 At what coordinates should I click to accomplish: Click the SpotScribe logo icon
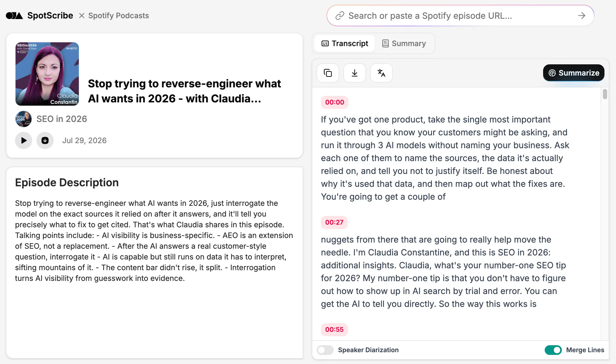pyautogui.click(x=14, y=16)
